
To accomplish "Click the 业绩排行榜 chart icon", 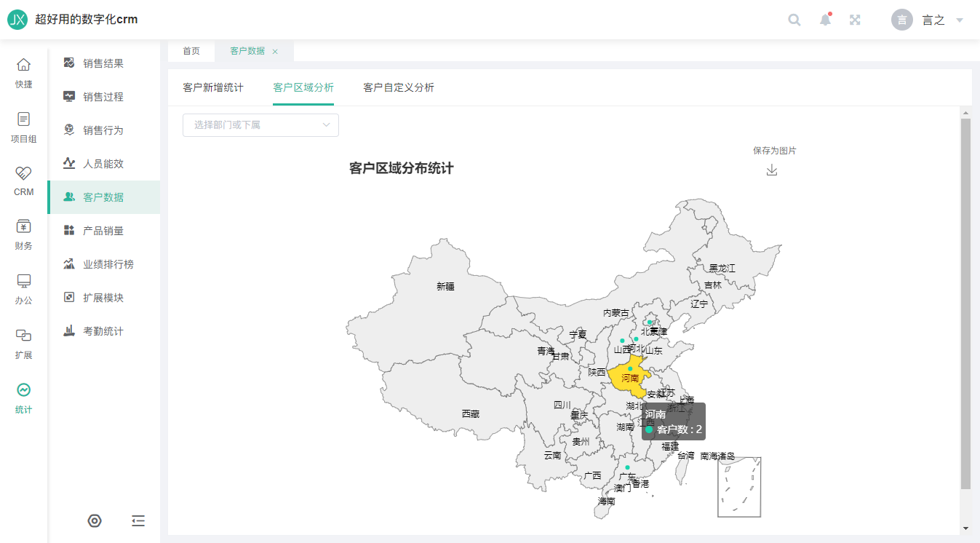I will tap(69, 263).
